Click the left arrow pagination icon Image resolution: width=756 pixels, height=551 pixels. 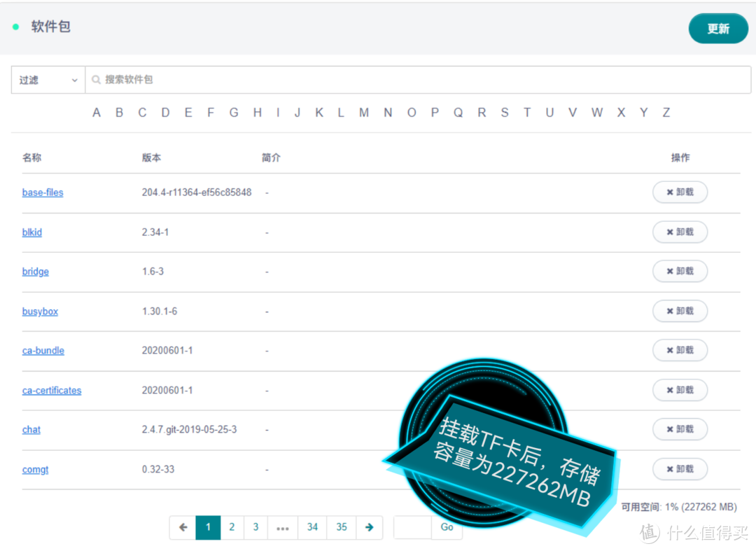(183, 527)
